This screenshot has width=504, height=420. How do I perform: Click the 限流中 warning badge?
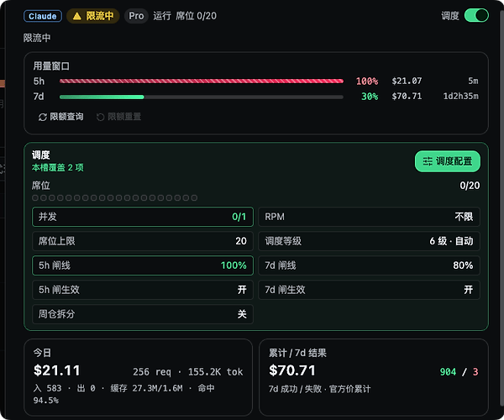point(93,16)
